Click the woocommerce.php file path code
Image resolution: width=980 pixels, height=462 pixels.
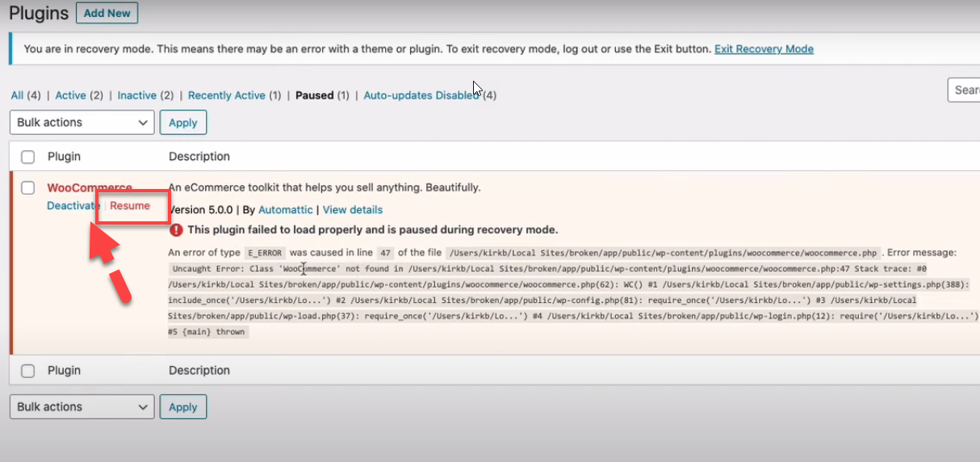tap(662, 253)
